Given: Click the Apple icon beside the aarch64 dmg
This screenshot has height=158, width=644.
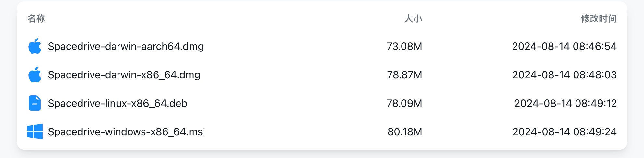Looking at the screenshot, I should (35, 46).
